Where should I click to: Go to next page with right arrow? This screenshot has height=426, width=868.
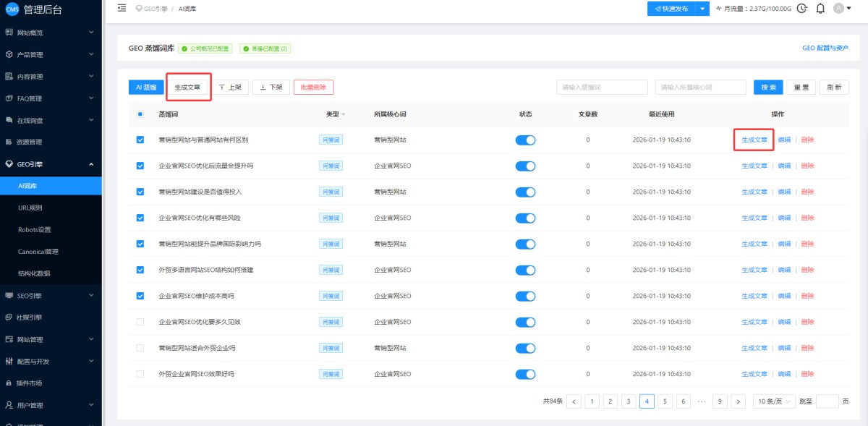tap(738, 401)
